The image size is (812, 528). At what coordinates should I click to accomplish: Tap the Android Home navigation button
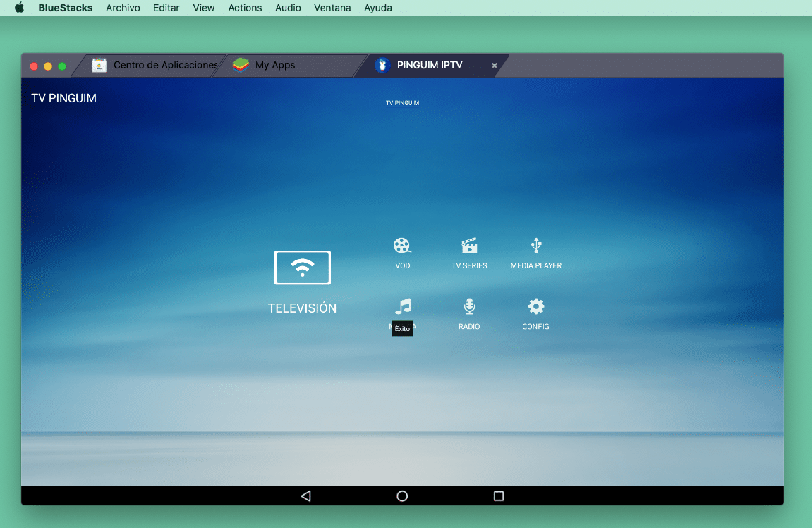coord(402,496)
